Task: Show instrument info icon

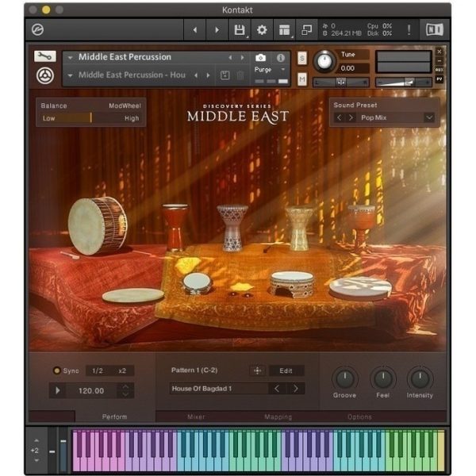Action: [x=281, y=57]
